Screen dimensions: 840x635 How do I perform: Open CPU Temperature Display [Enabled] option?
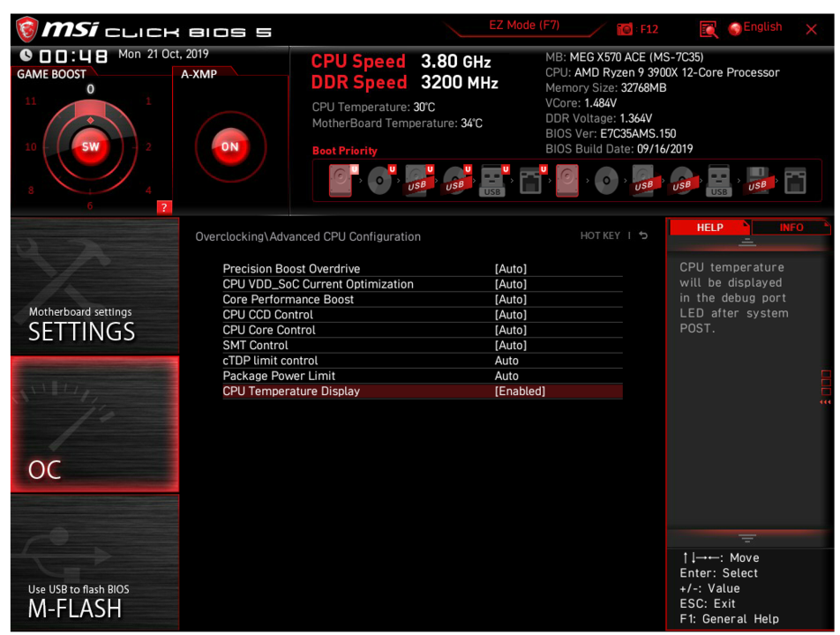[x=422, y=392]
